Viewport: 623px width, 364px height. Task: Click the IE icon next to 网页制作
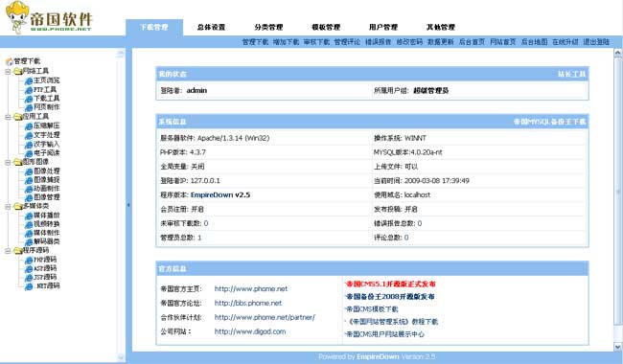click(x=29, y=107)
